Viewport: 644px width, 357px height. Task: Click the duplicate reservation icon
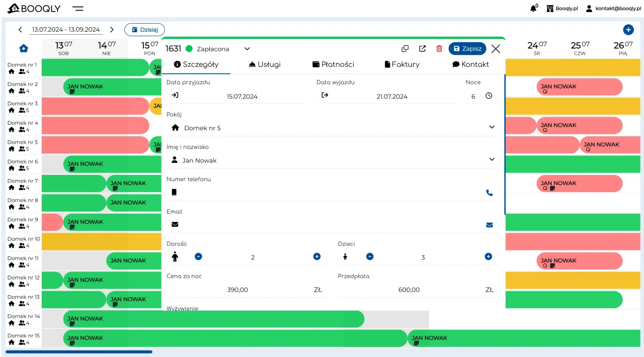405,49
